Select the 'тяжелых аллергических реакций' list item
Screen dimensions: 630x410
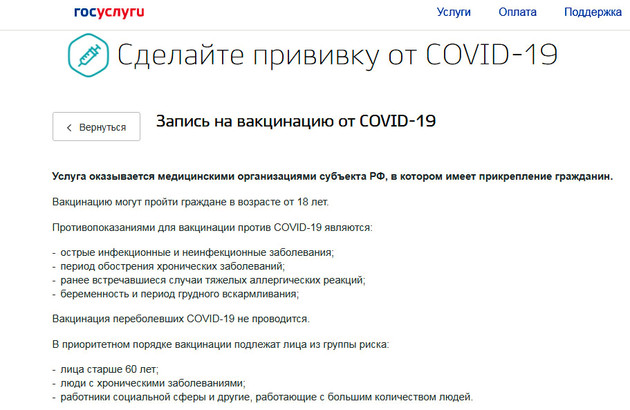pyautogui.click(x=211, y=281)
